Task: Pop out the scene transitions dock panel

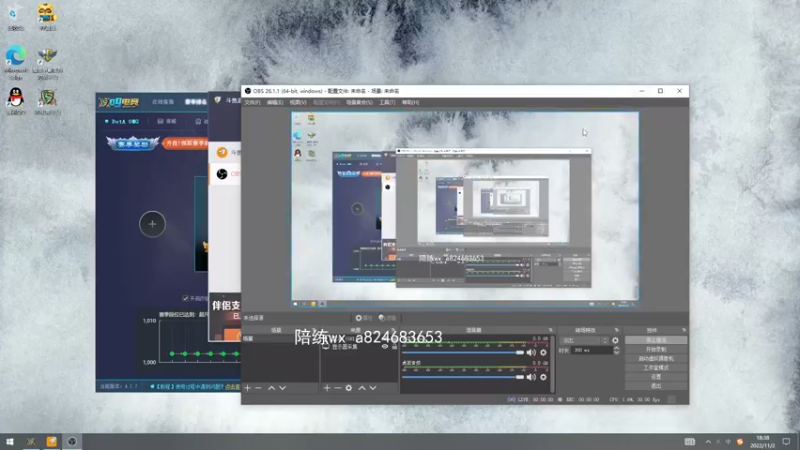Action: [616, 330]
